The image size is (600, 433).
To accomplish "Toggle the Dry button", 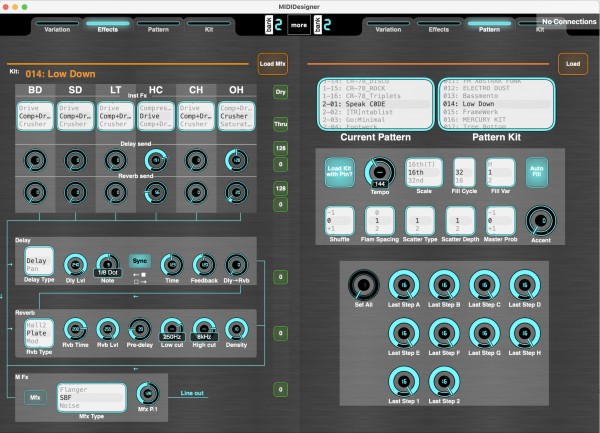I will (280, 92).
